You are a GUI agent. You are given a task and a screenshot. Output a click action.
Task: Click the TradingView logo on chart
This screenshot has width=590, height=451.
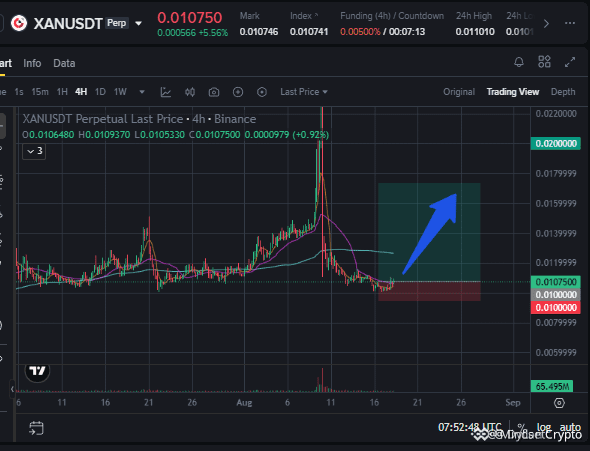(x=37, y=371)
